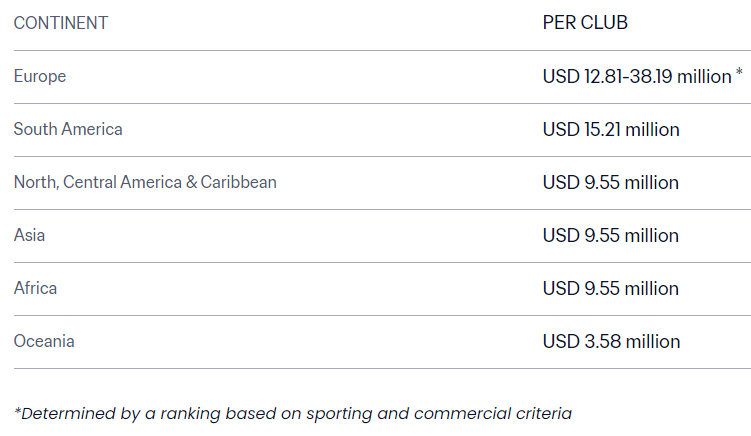Click the word 'Caribbean' in the table

tap(239, 183)
